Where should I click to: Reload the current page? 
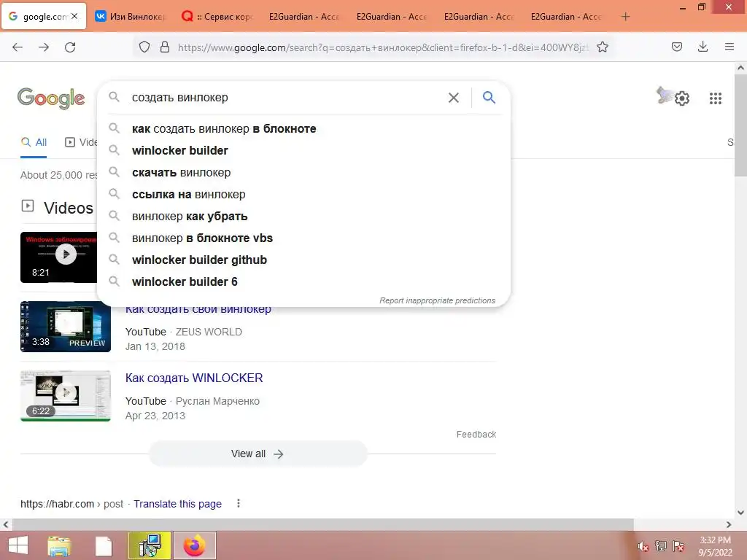pos(70,47)
